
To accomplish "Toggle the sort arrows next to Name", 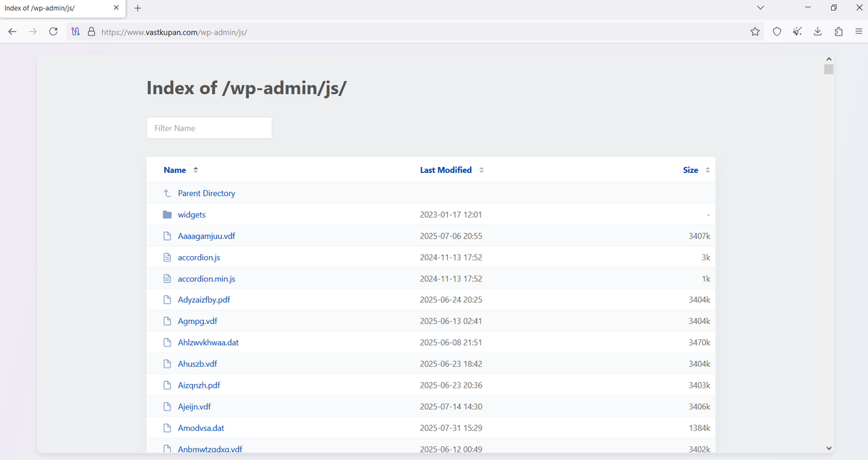I will point(195,170).
